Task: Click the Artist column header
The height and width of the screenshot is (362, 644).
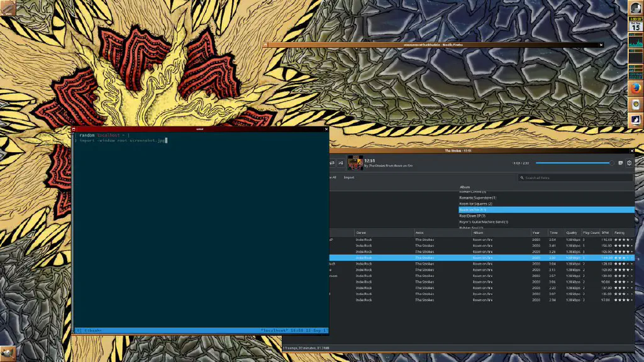Action: point(419,233)
